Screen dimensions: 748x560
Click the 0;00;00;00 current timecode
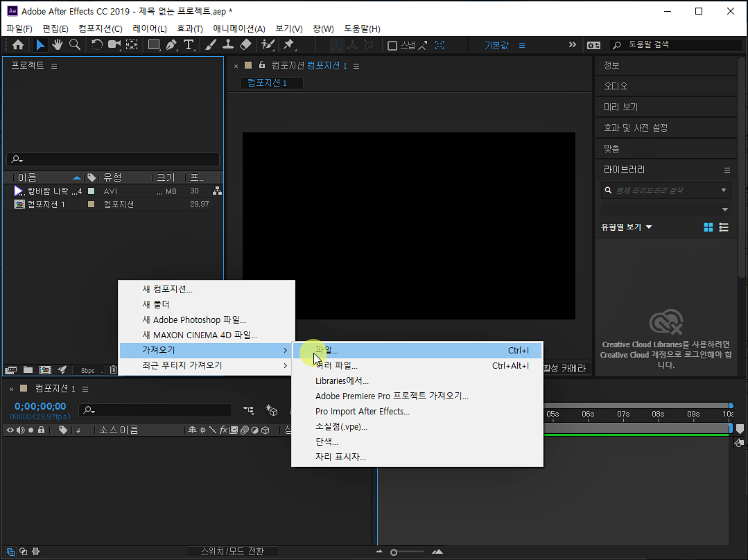click(40, 406)
